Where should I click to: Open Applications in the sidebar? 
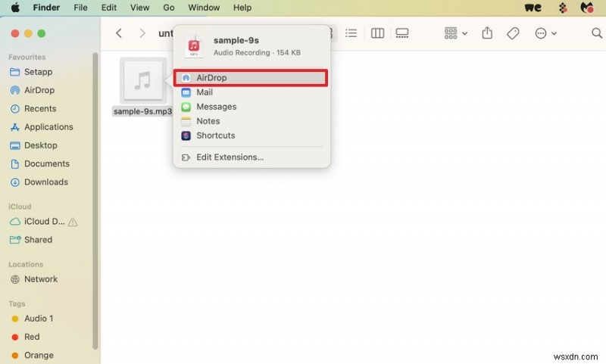click(48, 127)
